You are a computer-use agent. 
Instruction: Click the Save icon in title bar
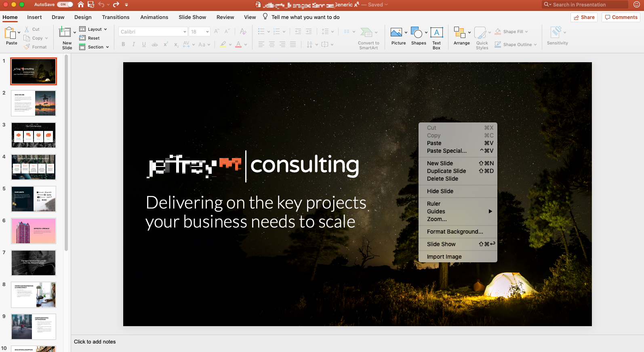(91, 4)
